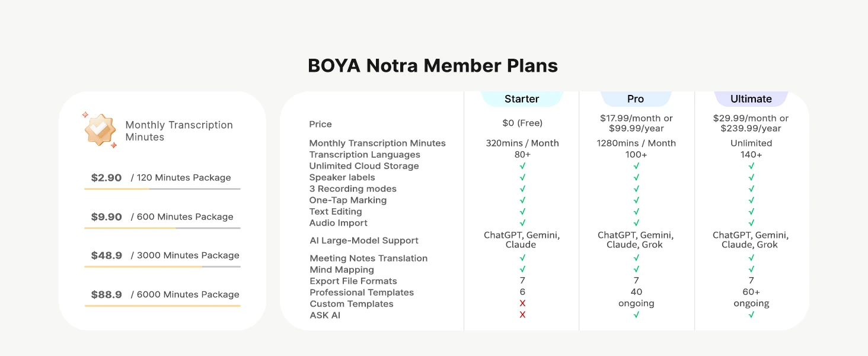Click the Starter Unlimited Cloud Storage checkmark
868x356 pixels.
tap(522, 166)
